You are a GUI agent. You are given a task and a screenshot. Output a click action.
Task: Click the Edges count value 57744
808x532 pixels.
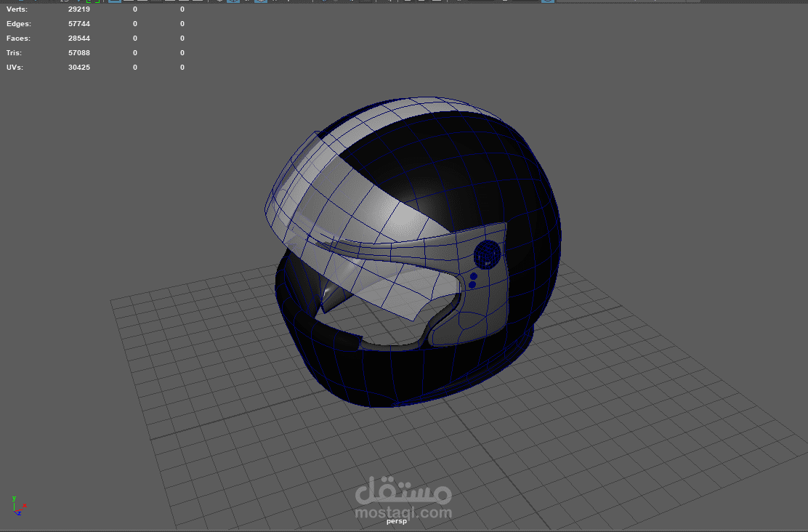(x=79, y=24)
